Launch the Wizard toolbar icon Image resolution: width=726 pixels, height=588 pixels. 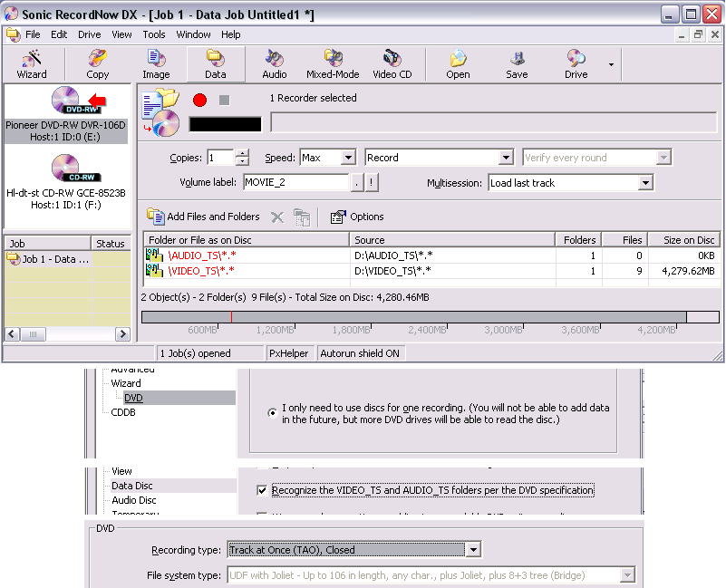32,64
